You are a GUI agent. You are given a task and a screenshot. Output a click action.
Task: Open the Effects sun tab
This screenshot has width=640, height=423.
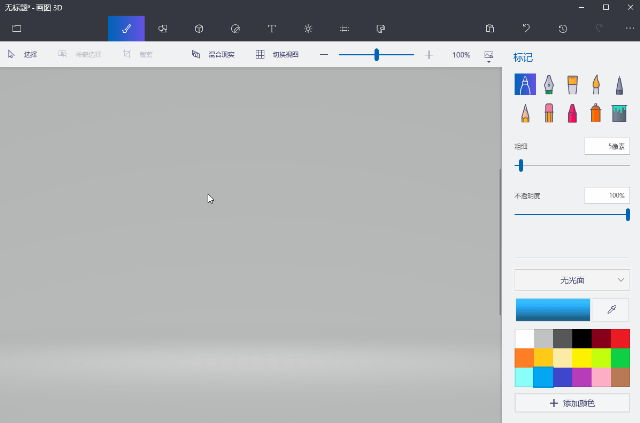click(x=308, y=29)
